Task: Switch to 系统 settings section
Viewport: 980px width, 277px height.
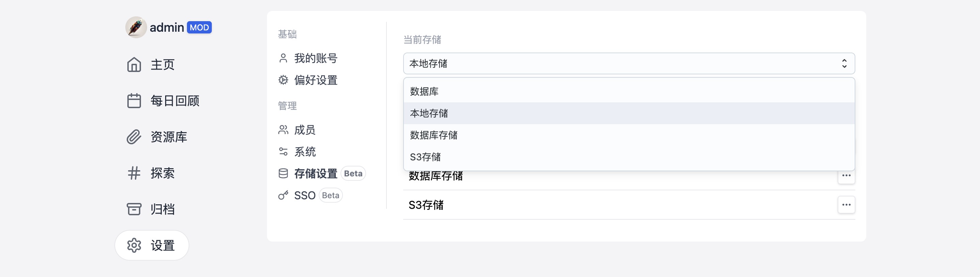Action: pyautogui.click(x=304, y=152)
